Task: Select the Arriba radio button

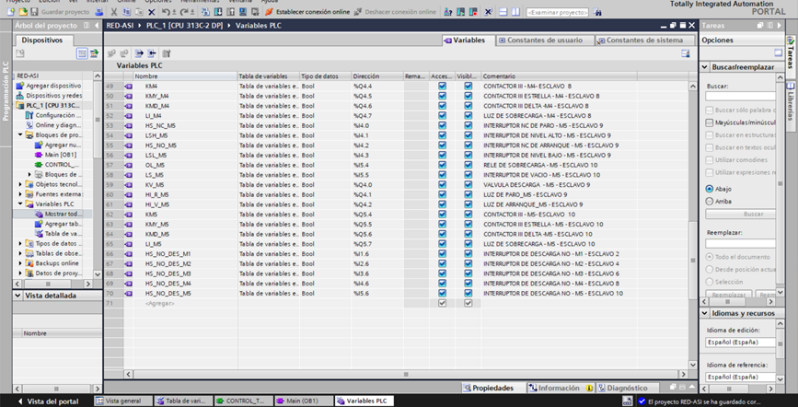Action: pos(709,201)
